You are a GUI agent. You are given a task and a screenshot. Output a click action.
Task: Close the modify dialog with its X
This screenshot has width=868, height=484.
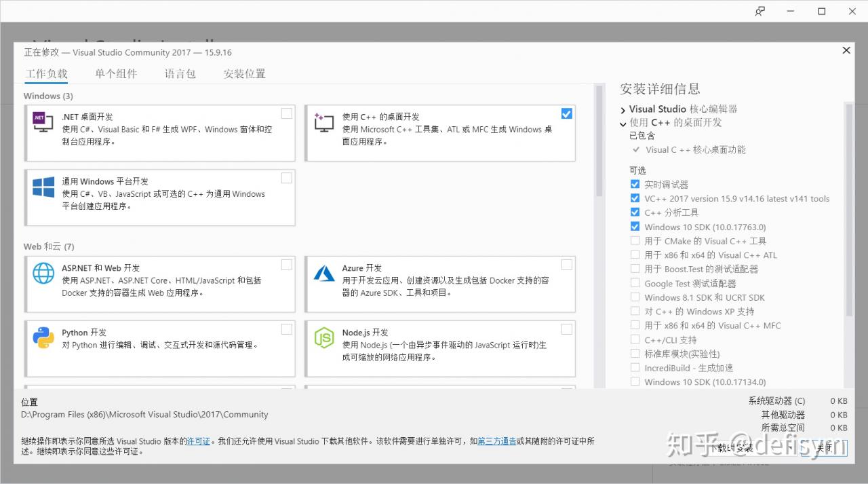(846, 50)
